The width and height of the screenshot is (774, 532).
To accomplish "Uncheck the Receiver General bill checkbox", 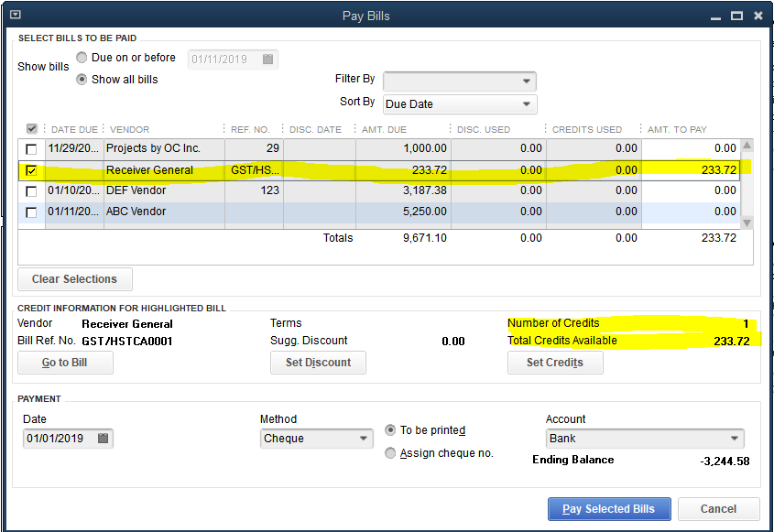I will (31, 170).
